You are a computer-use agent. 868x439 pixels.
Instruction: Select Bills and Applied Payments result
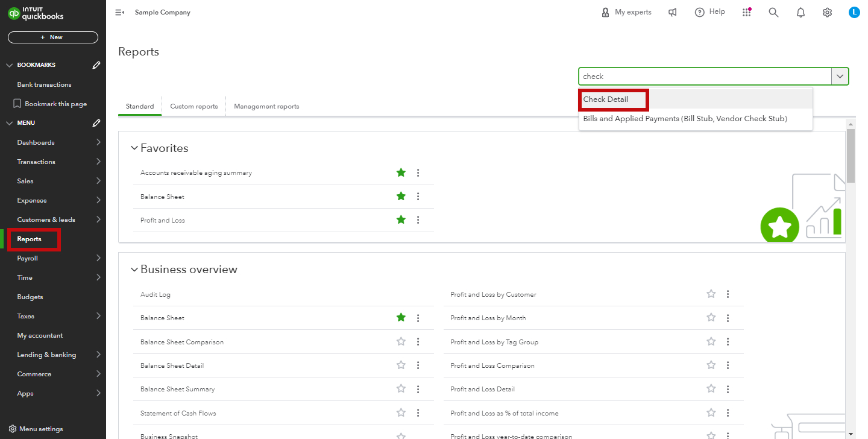point(696,119)
